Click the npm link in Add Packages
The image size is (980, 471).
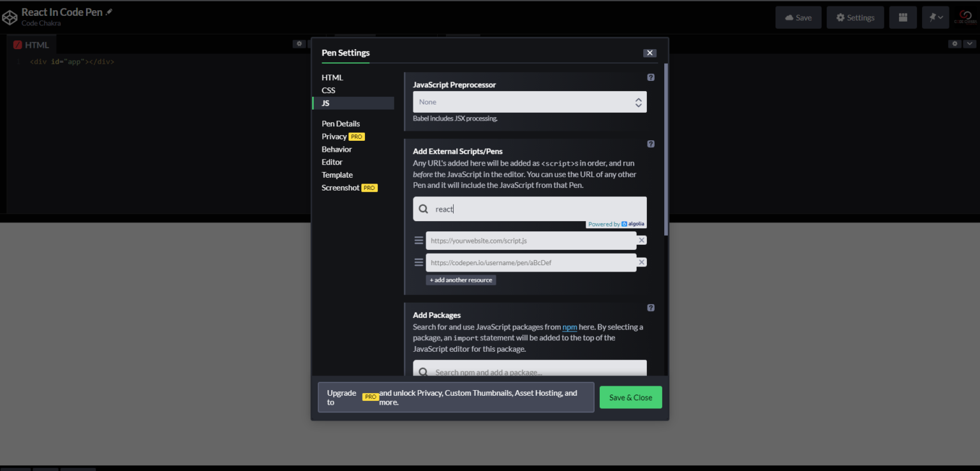[x=569, y=327]
